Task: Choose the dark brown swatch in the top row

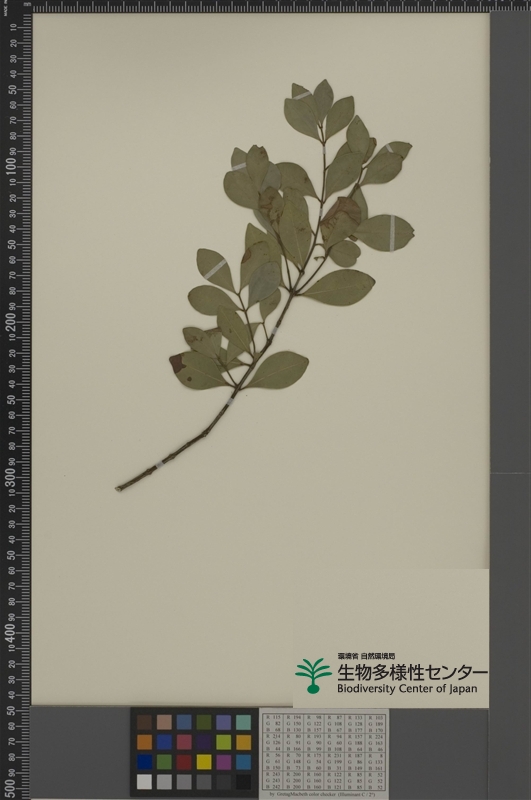Action: point(144,722)
